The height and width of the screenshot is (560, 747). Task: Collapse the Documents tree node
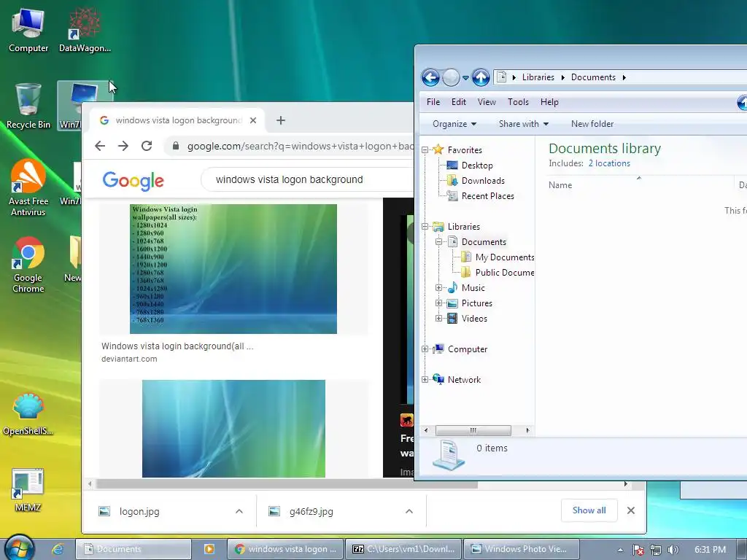tap(438, 242)
